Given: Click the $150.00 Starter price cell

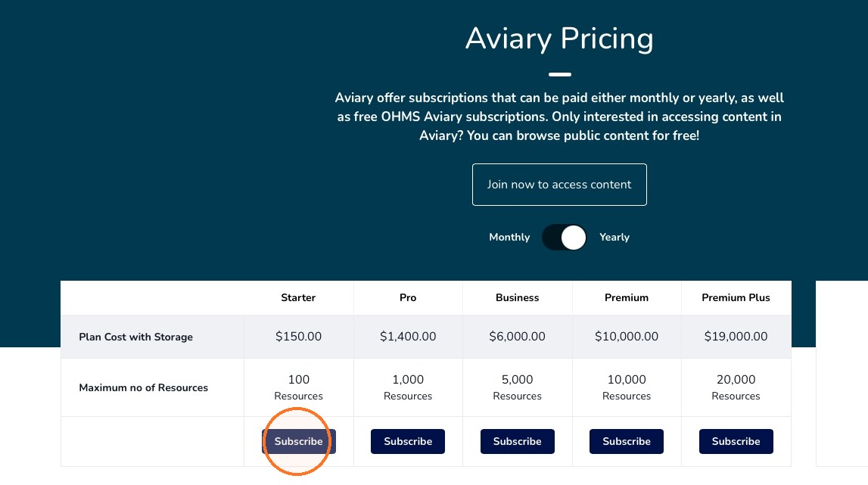Looking at the screenshot, I should click(298, 336).
